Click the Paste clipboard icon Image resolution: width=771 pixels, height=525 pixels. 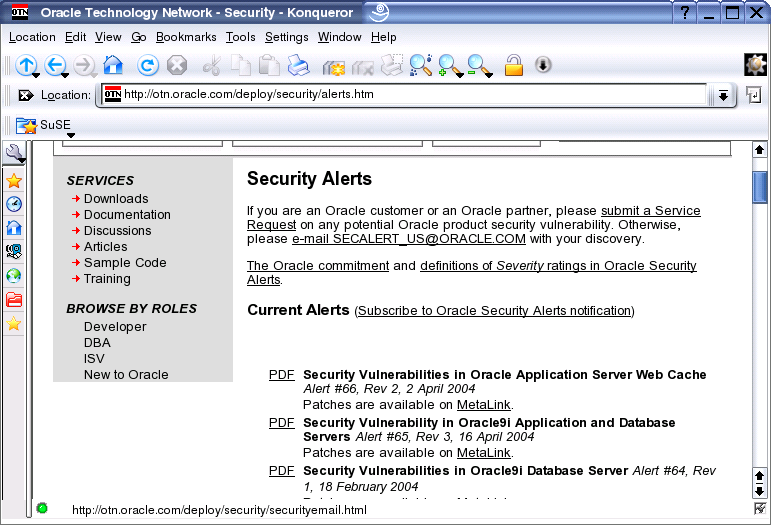click(x=269, y=65)
